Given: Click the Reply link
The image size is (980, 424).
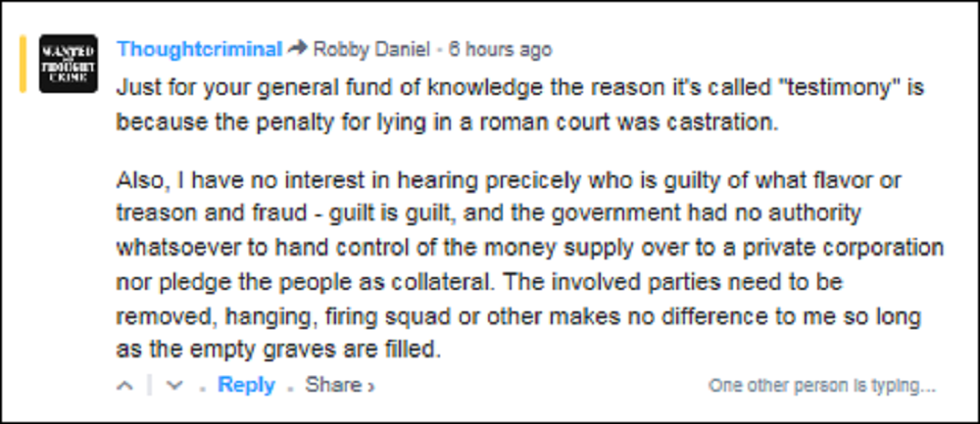Looking at the screenshot, I should 246,385.
